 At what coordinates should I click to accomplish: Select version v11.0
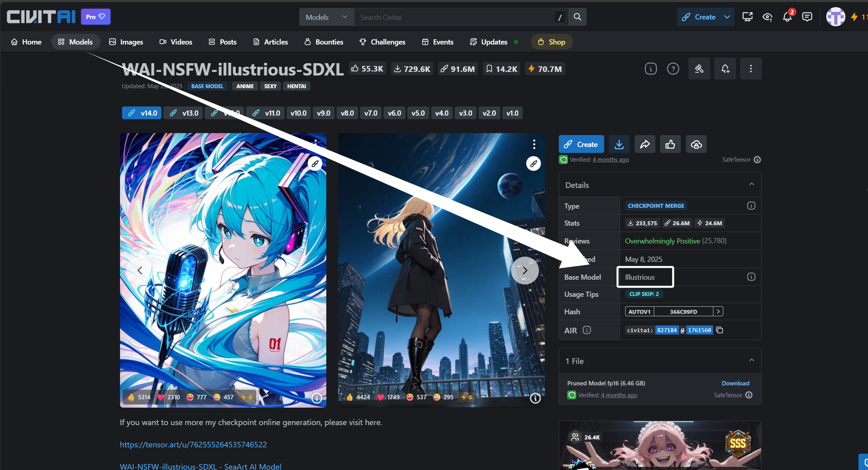click(266, 113)
